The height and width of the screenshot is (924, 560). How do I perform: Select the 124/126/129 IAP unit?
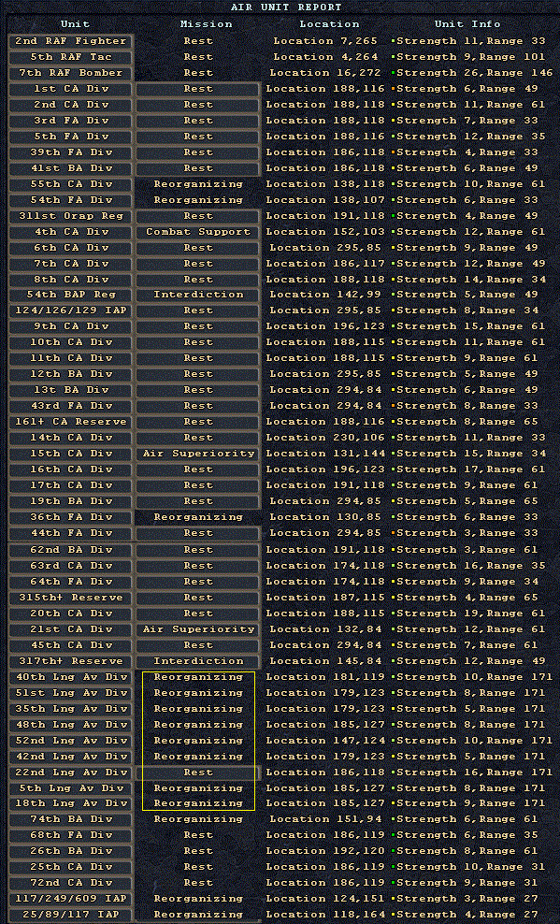coord(71,310)
